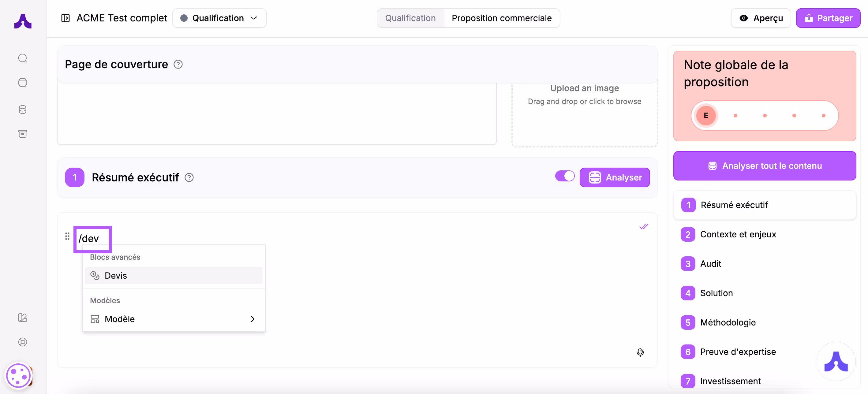Click Aperçu eye preview button
Viewport: 868px width, 394px height.
click(x=761, y=18)
